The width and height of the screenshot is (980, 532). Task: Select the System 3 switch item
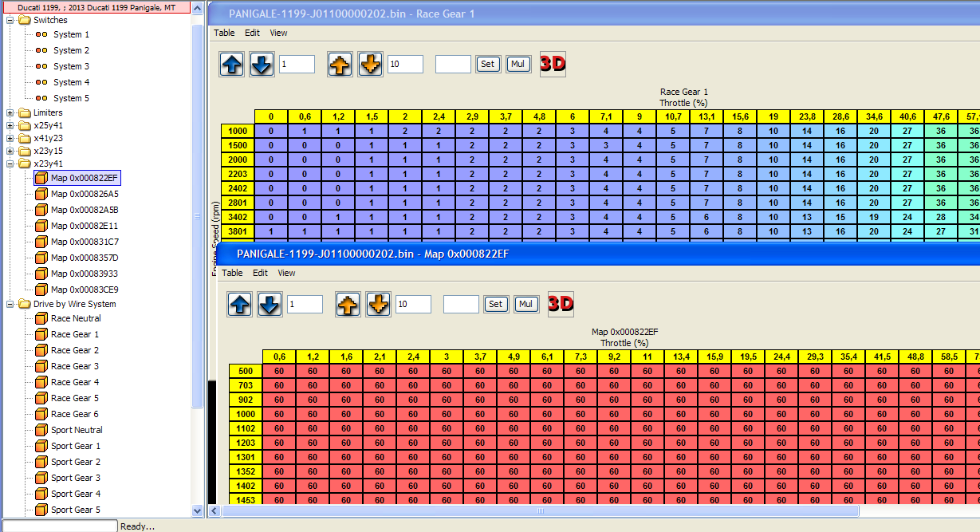click(71, 66)
